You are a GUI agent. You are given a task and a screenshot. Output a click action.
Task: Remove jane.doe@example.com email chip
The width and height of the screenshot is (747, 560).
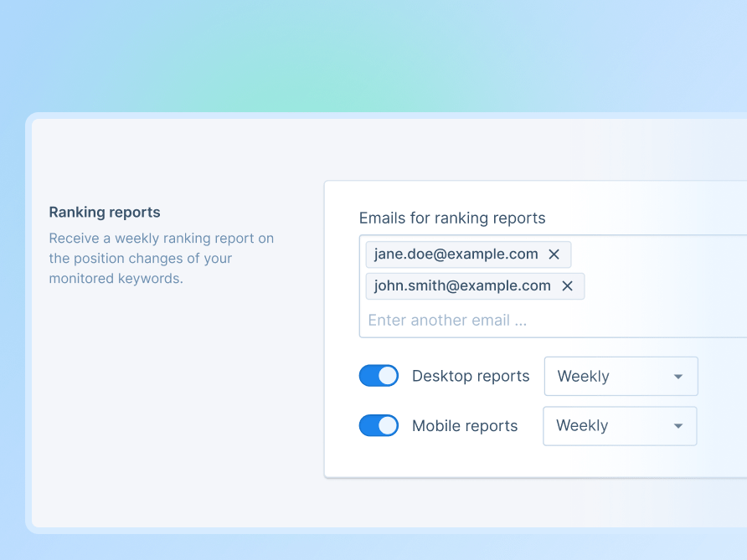tap(554, 254)
